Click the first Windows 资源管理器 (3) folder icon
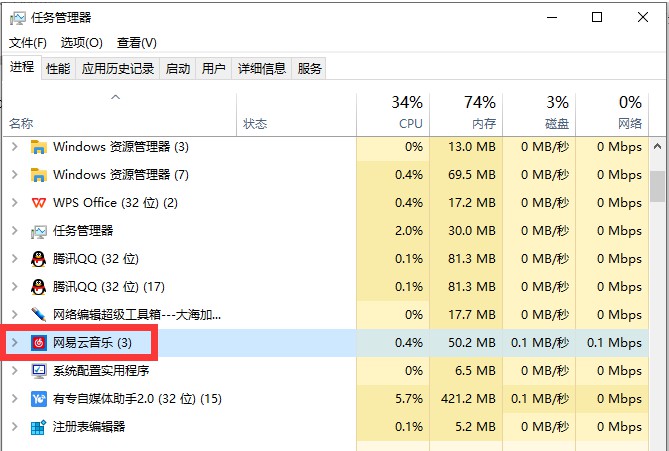669x451 pixels. point(38,147)
